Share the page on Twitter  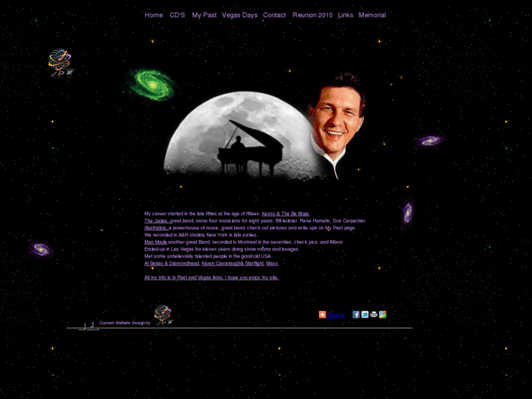point(364,315)
